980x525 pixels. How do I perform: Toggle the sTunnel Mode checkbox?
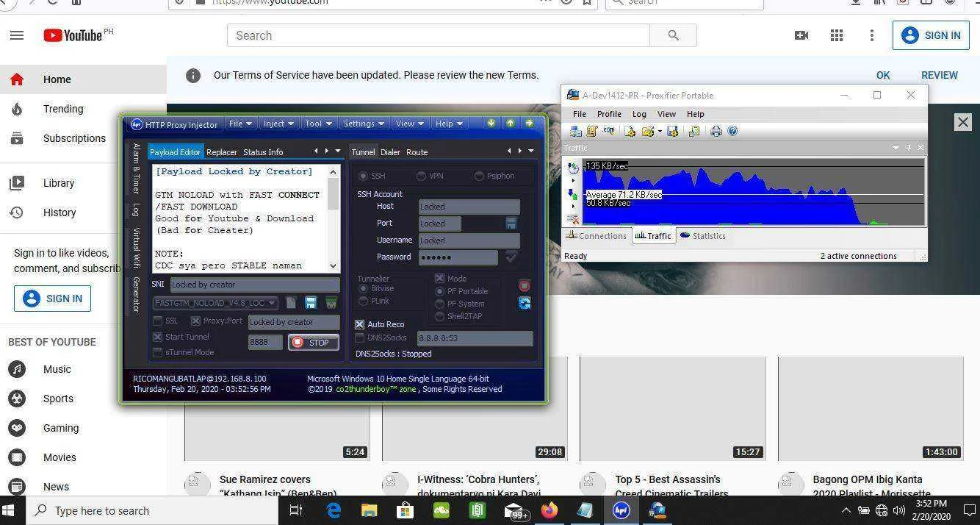coord(157,352)
